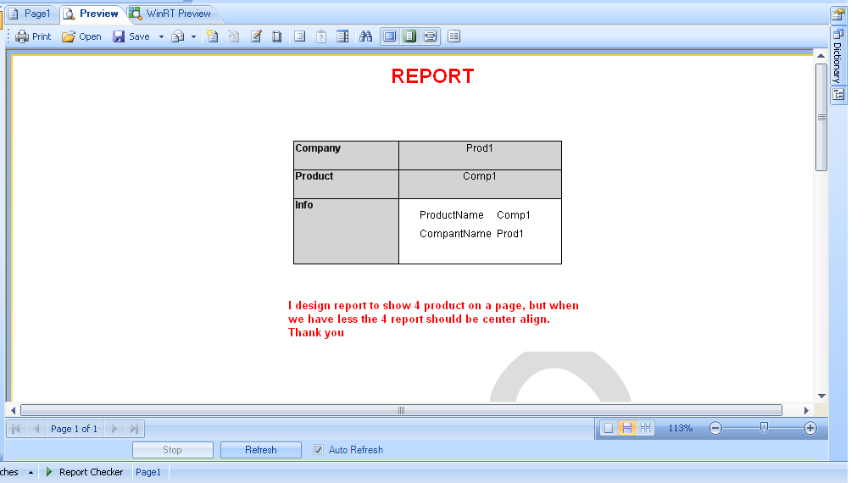Go to previous page arrow
The height and width of the screenshot is (483, 868).
[x=36, y=429]
